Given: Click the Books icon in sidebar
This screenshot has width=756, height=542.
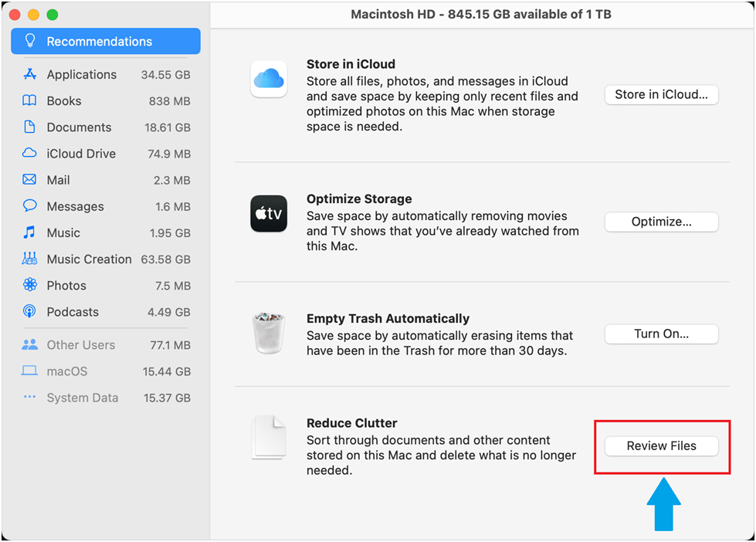Looking at the screenshot, I should 29,101.
